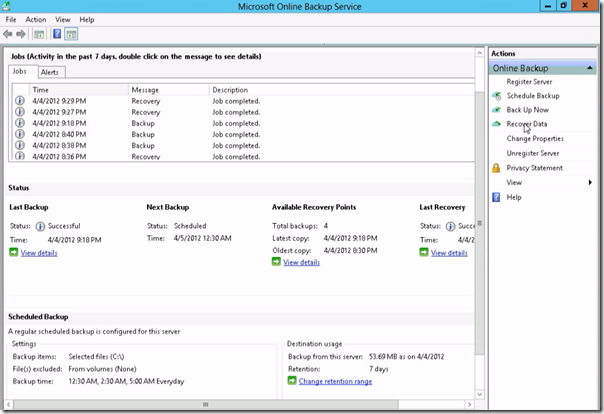Image resolution: width=604 pixels, height=414 pixels.
Task: Open the Action menu
Action: tap(36, 20)
